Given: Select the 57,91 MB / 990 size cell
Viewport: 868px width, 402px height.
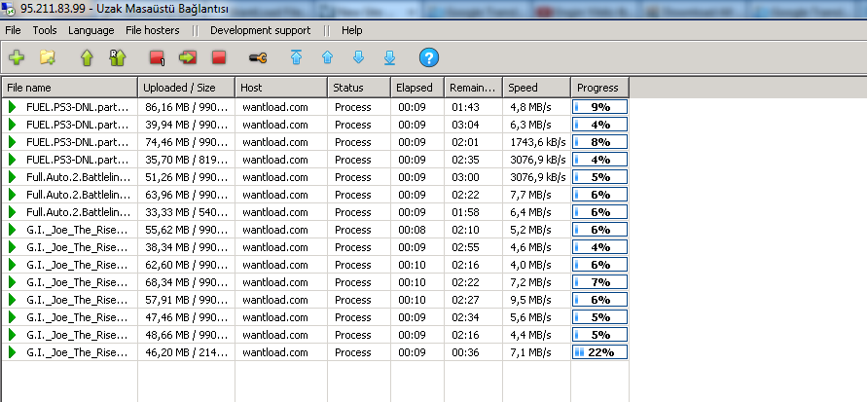Looking at the screenshot, I should pyautogui.click(x=187, y=300).
